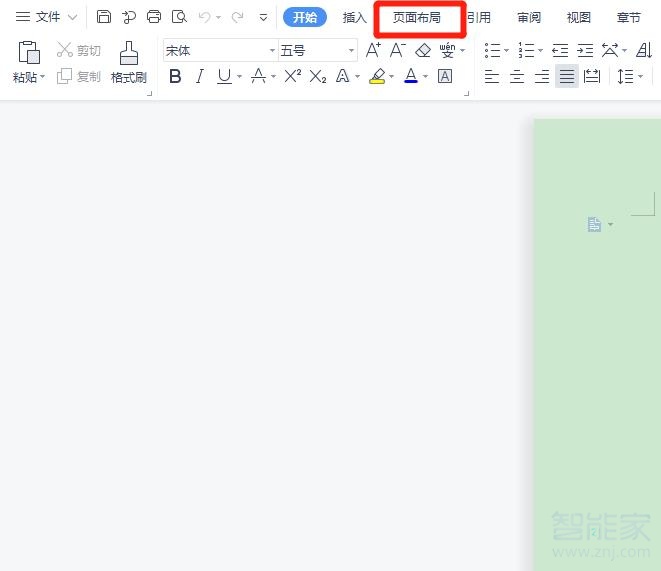
Task: Open the 插入 ribbon tab
Action: (355, 17)
